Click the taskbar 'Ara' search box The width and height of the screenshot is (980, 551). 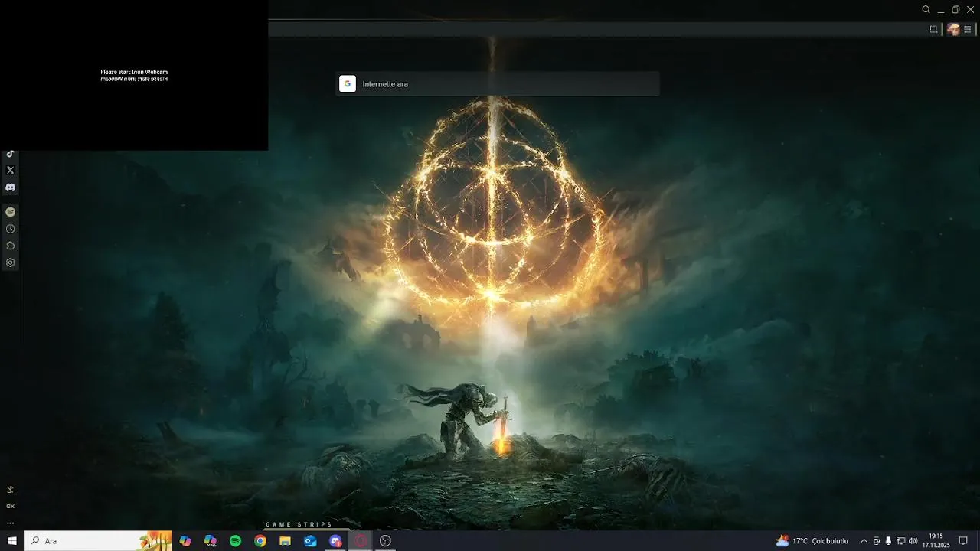[x=99, y=541]
